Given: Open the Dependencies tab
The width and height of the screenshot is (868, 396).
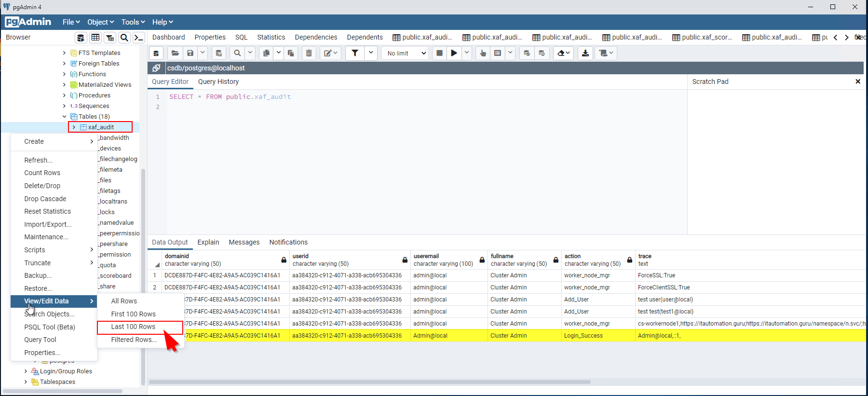Looking at the screenshot, I should pyautogui.click(x=316, y=37).
